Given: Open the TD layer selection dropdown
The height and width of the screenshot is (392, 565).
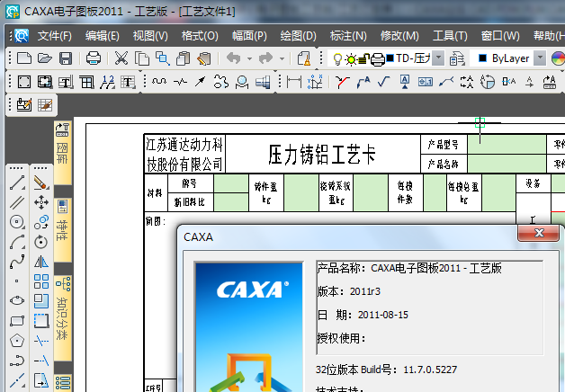Looking at the screenshot, I should tap(438, 58).
